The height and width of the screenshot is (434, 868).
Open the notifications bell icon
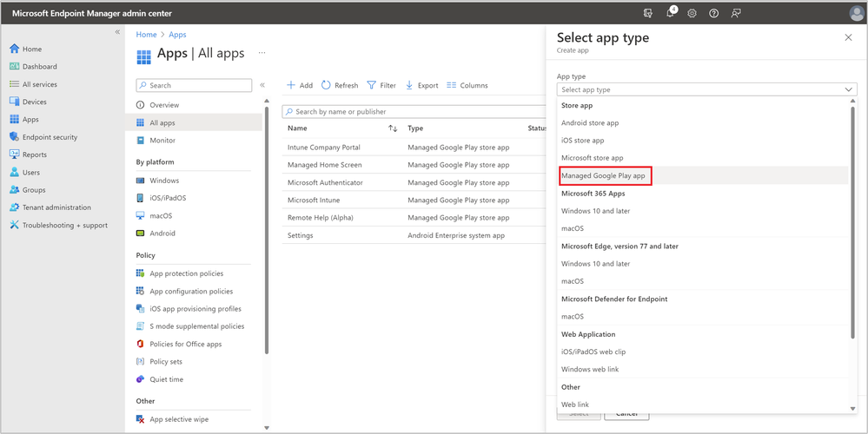671,13
